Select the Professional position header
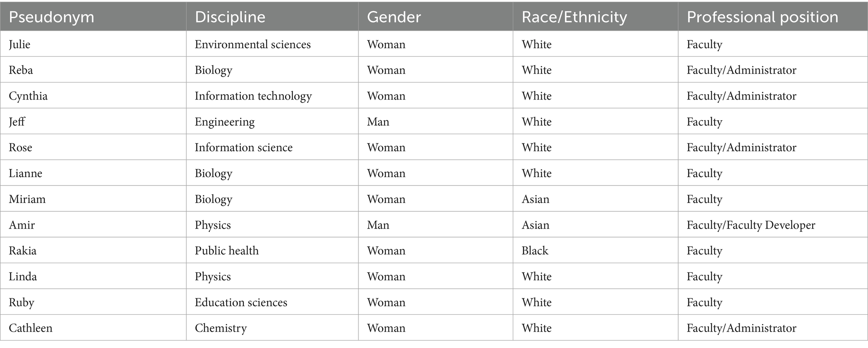Image resolution: width=868 pixels, height=348 pixels. [x=773, y=17]
